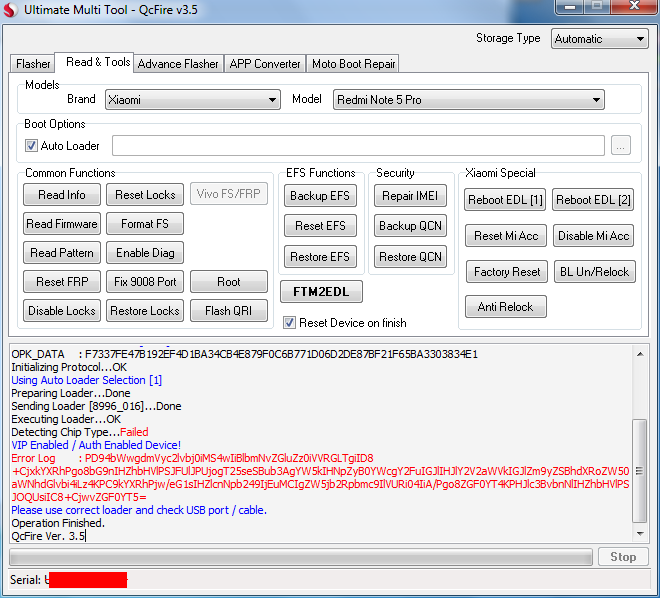Click the Fix 9008 Port button

145,282
